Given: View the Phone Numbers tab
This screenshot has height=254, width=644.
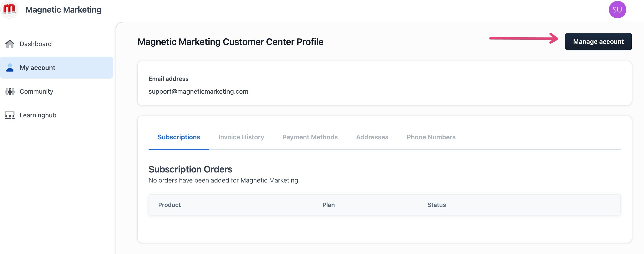Looking at the screenshot, I should click(431, 137).
